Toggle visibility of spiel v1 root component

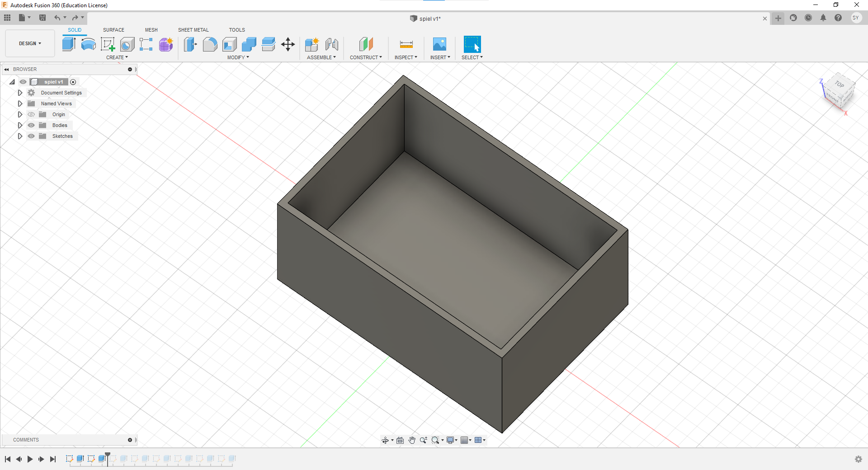(x=23, y=82)
